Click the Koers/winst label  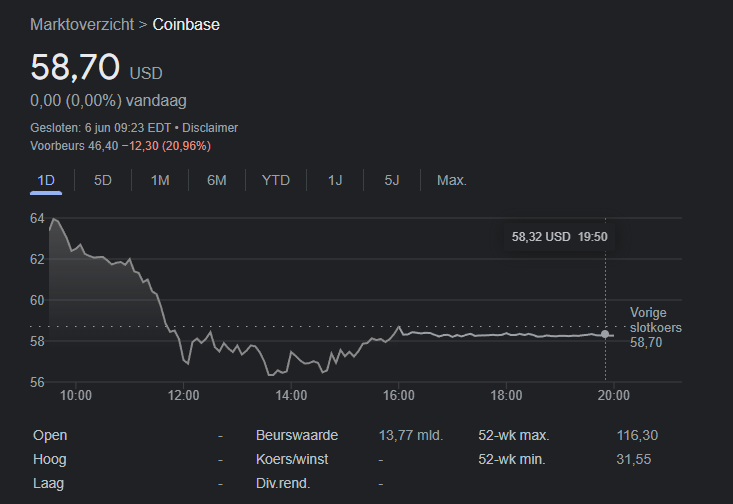(292, 460)
